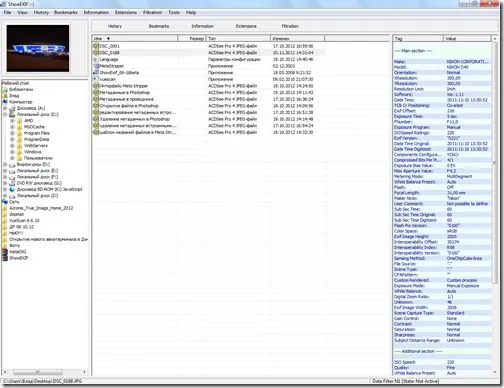Expand the Локальный диск (Z:) drive node
504x388 pixels.
[x=5, y=196]
